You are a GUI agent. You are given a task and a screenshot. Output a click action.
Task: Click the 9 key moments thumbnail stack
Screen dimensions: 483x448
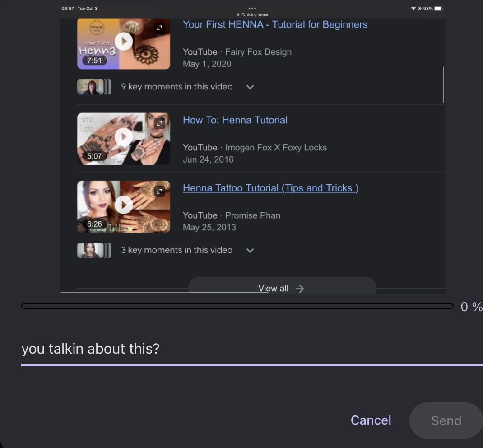pyautogui.click(x=93, y=87)
